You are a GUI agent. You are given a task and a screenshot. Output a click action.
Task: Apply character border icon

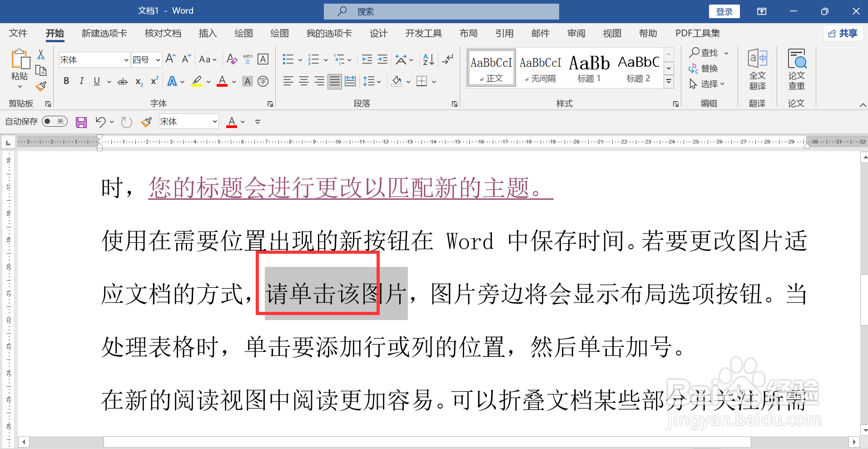click(x=263, y=59)
